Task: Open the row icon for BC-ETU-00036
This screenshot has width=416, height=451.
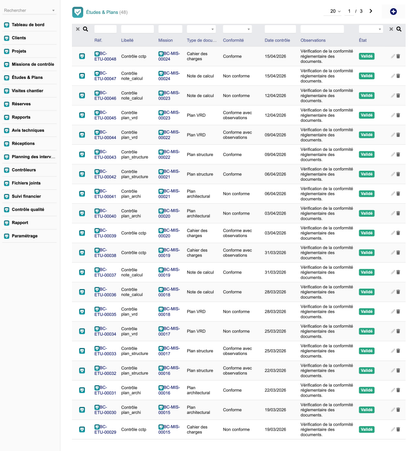Action: point(82,292)
